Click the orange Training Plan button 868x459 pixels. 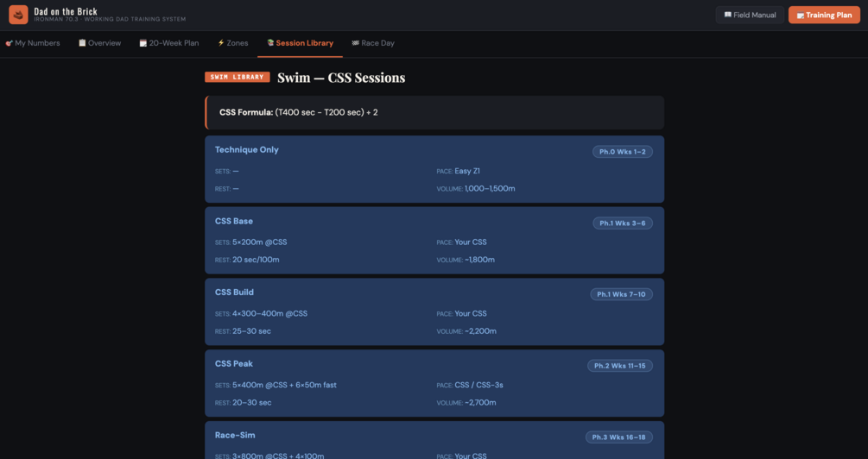pyautogui.click(x=824, y=15)
